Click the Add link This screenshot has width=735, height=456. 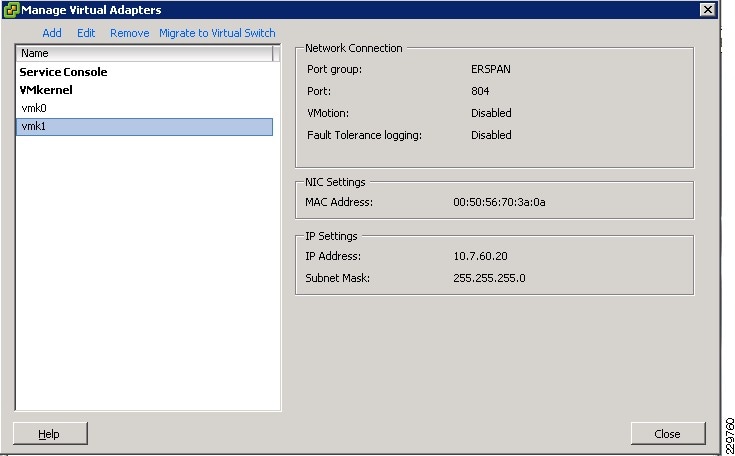coord(52,33)
